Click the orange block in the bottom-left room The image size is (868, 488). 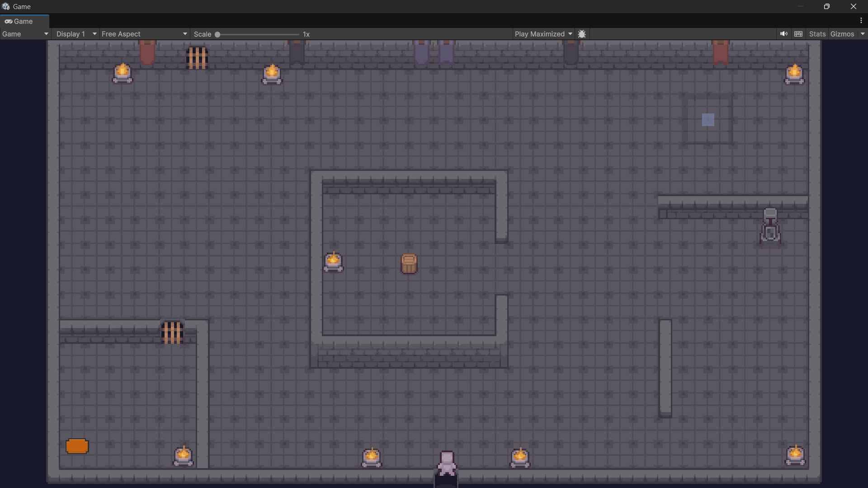click(x=77, y=446)
